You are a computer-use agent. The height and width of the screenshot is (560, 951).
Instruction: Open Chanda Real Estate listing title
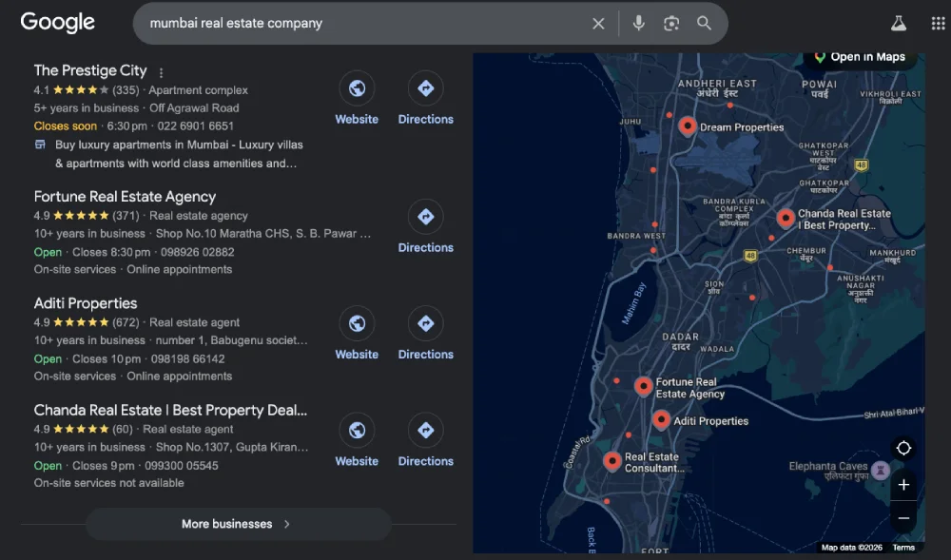170,410
